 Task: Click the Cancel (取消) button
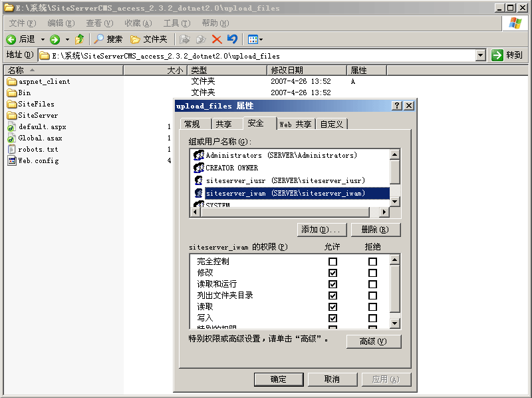(x=332, y=379)
